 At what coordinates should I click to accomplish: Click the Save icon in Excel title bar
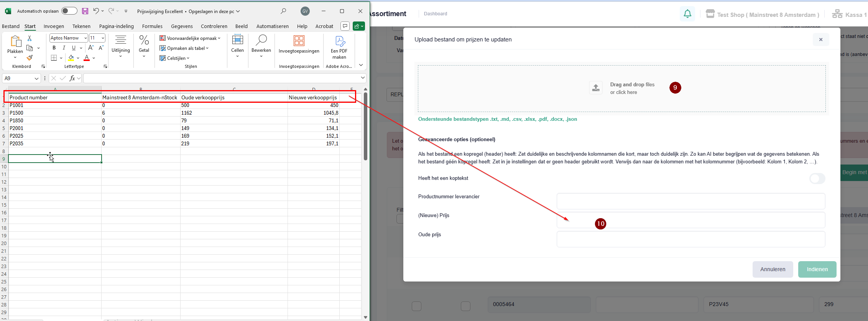[85, 11]
